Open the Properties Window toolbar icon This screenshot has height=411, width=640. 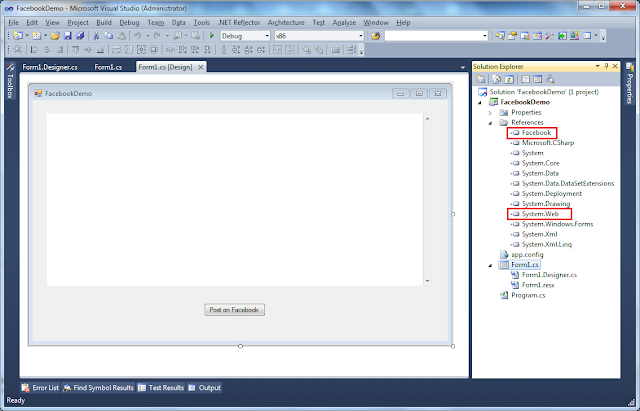(x=512, y=36)
